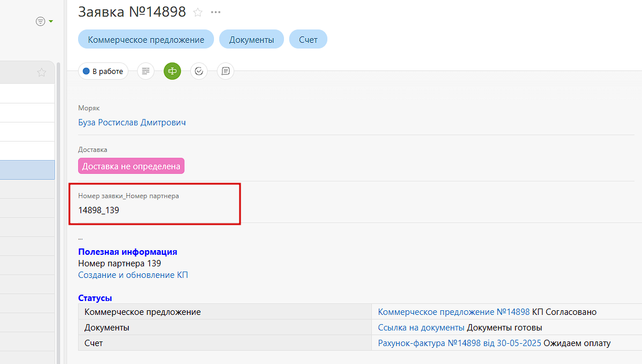This screenshot has width=642, height=364.
Task: Click the Статусы heading
Action: pyautogui.click(x=95, y=298)
